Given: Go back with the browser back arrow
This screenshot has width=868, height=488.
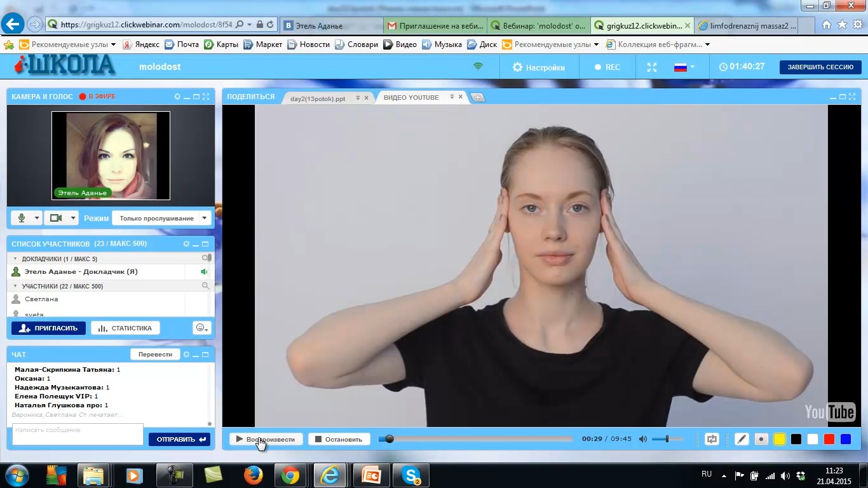Looking at the screenshot, I should pyautogui.click(x=13, y=24).
